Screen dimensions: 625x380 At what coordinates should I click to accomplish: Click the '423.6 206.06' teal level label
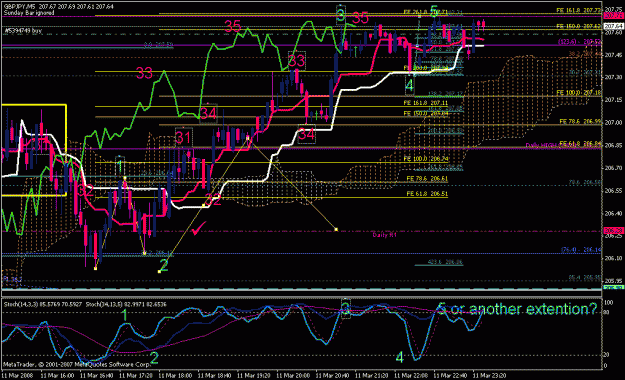pyautogui.click(x=445, y=262)
